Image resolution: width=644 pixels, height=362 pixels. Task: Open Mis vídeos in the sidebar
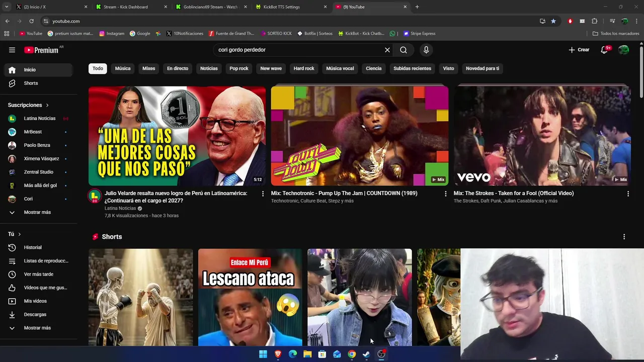38,301
